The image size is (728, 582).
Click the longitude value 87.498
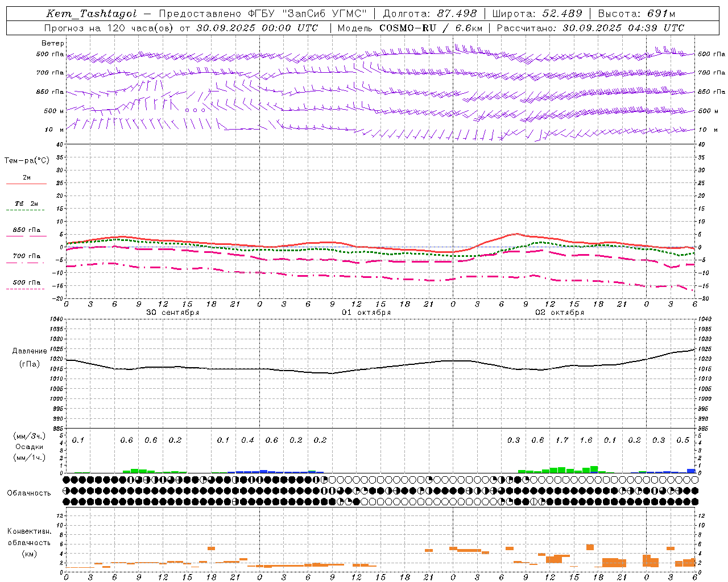point(457,14)
